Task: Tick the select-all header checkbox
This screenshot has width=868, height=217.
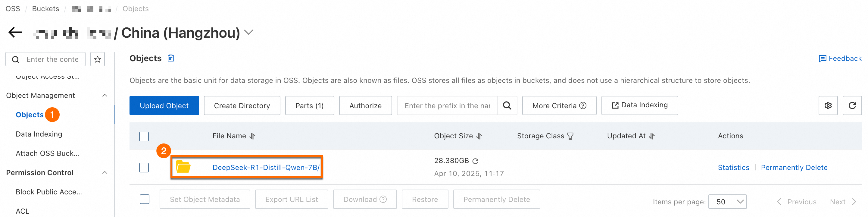Action: click(144, 137)
